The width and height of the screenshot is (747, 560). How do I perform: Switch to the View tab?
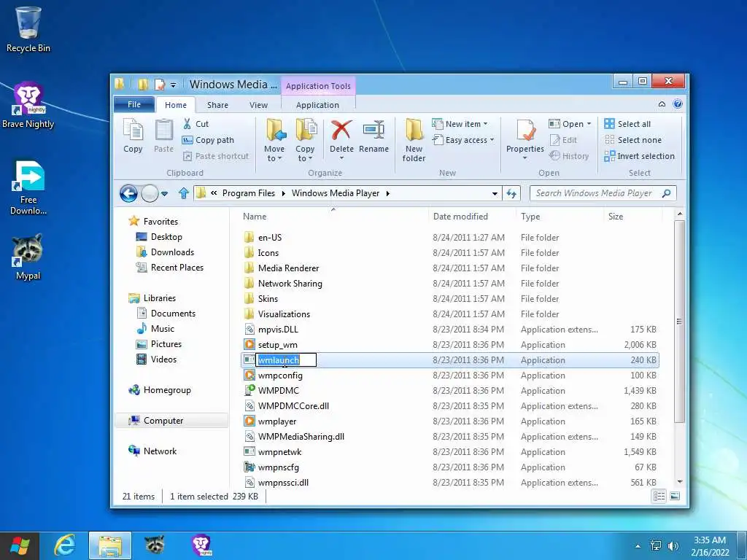pyautogui.click(x=259, y=105)
